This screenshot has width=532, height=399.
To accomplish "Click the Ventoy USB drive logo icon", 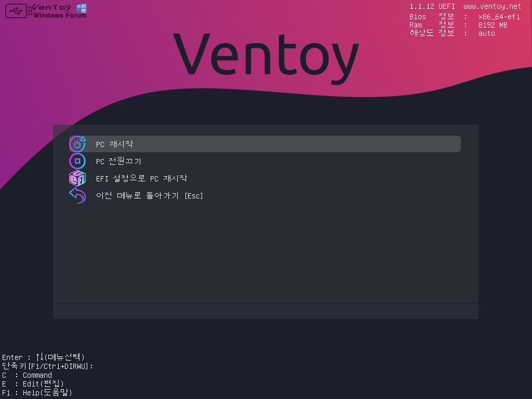I will [x=19, y=11].
